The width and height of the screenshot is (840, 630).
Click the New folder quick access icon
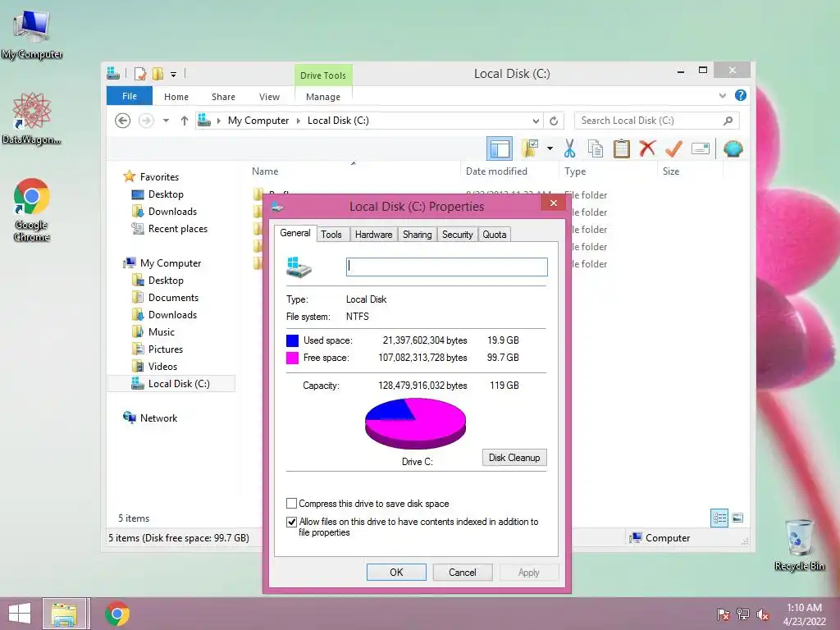coord(157,74)
